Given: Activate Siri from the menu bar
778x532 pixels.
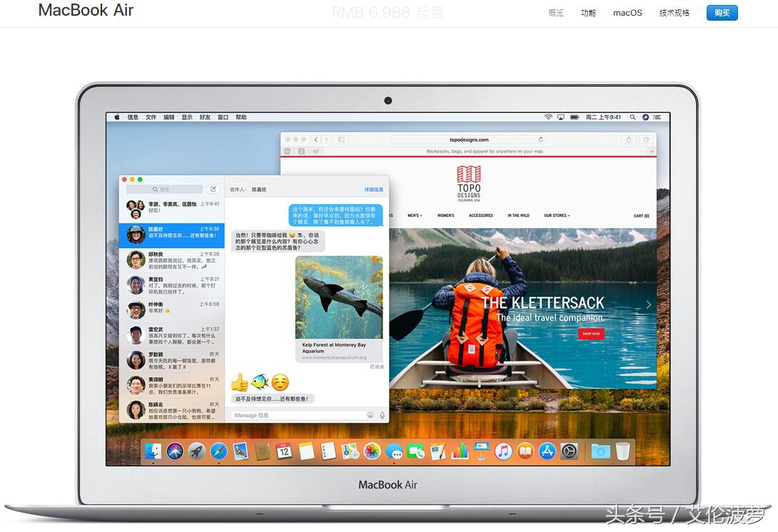Looking at the screenshot, I should click(x=646, y=118).
